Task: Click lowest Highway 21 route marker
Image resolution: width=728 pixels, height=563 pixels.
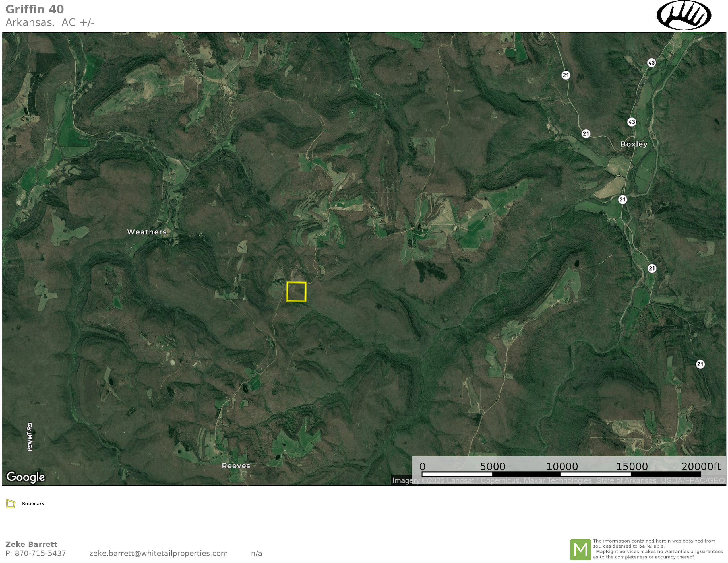Action: 700,364
